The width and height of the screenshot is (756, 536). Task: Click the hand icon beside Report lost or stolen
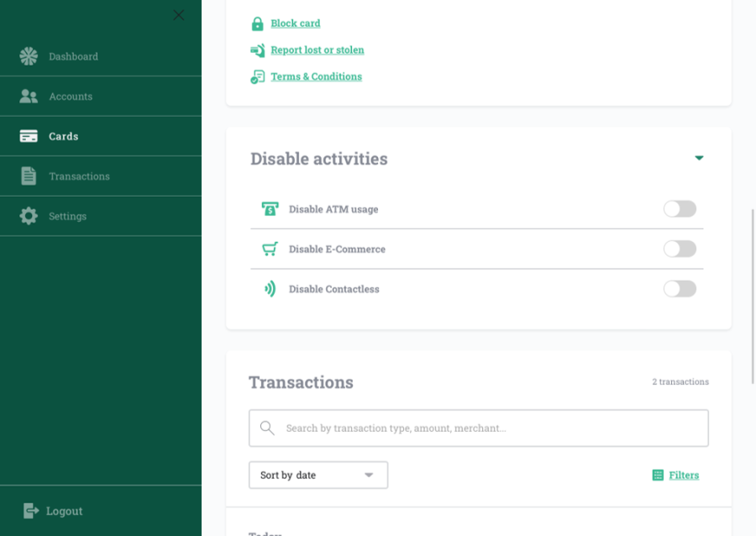[x=257, y=50]
